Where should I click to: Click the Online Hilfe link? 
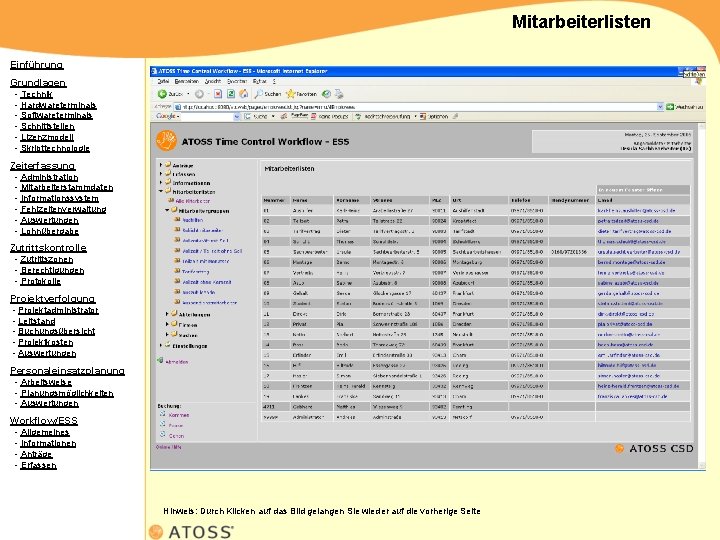coord(169,447)
